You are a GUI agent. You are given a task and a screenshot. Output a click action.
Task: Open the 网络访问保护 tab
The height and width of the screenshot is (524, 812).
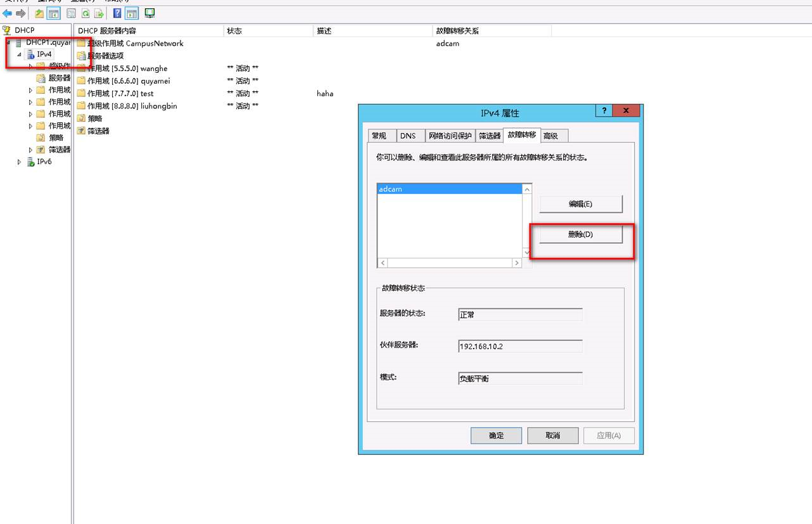tap(450, 136)
